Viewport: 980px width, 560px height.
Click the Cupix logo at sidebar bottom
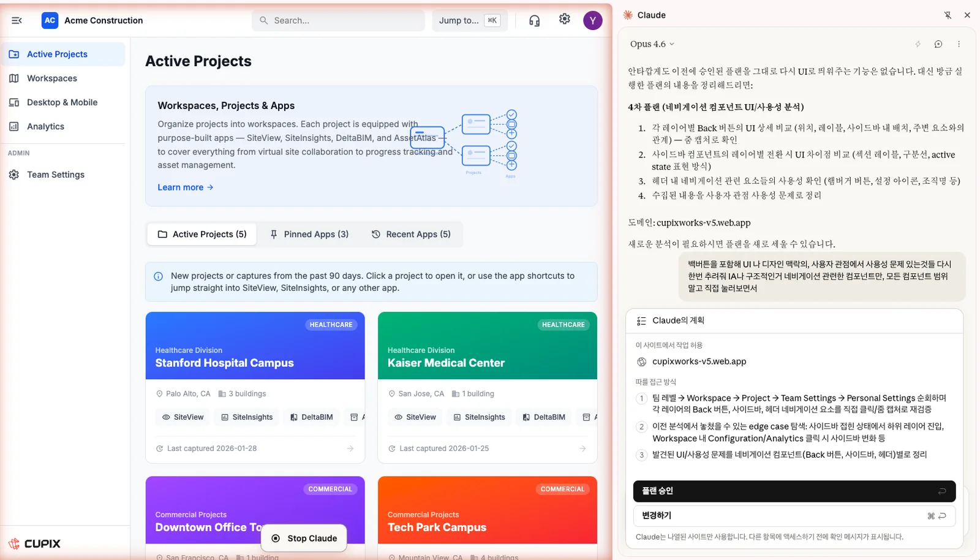[35, 543]
